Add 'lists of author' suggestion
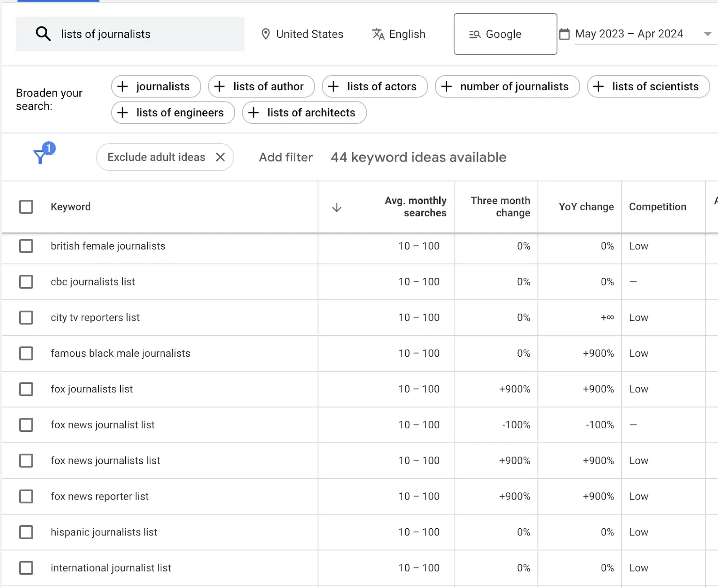718x588 pixels. [262, 86]
